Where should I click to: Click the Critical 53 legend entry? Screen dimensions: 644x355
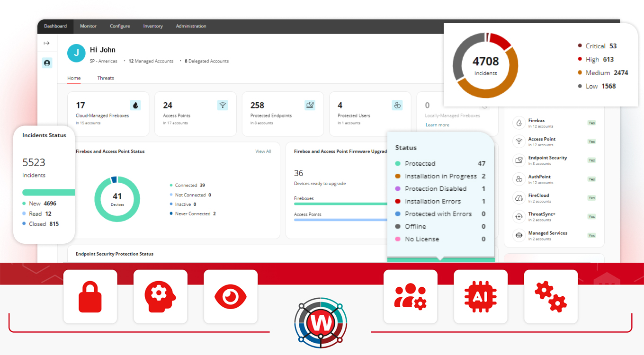(597, 46)
